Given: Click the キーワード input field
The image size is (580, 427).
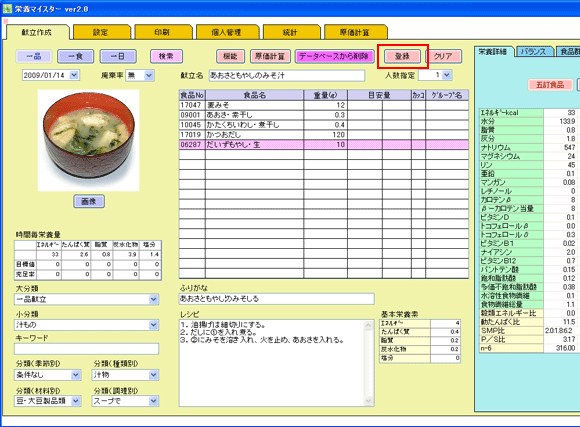Looking at the screenshot, I should tap(87, 349).
